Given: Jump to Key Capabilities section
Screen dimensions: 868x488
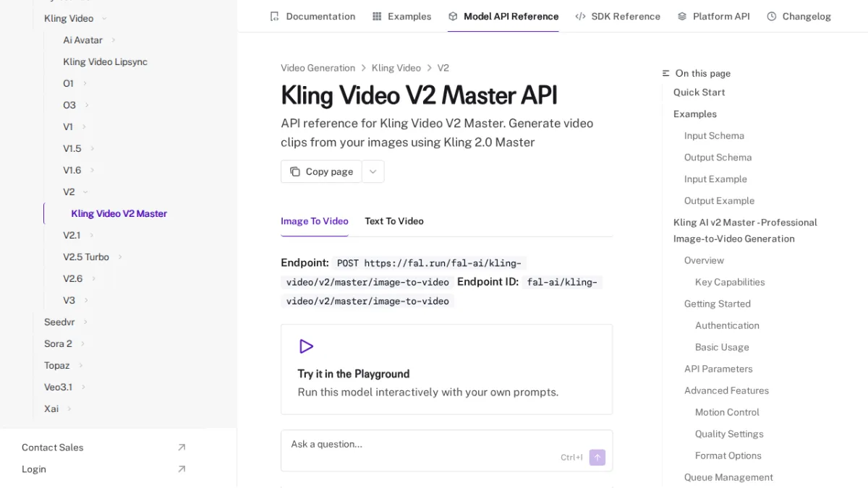Looking at the screenshot, I should [730, 282].
